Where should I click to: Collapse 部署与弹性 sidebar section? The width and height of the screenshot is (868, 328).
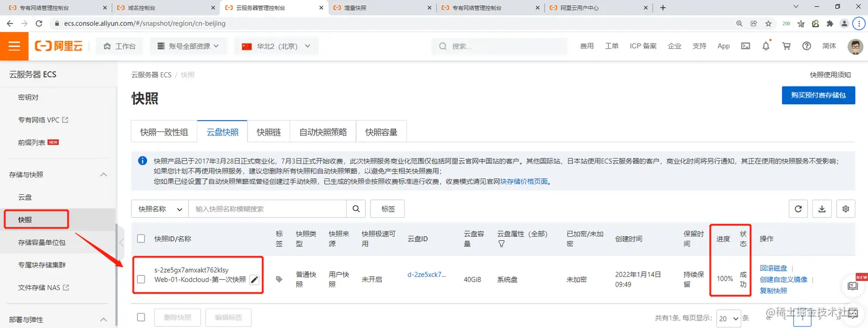[x=104, y=319]
